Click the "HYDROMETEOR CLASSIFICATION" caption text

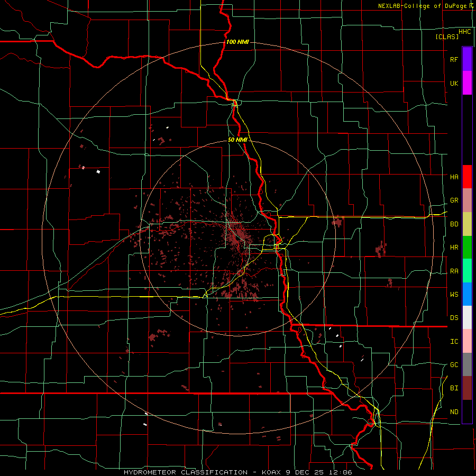[x=186, y=472]
